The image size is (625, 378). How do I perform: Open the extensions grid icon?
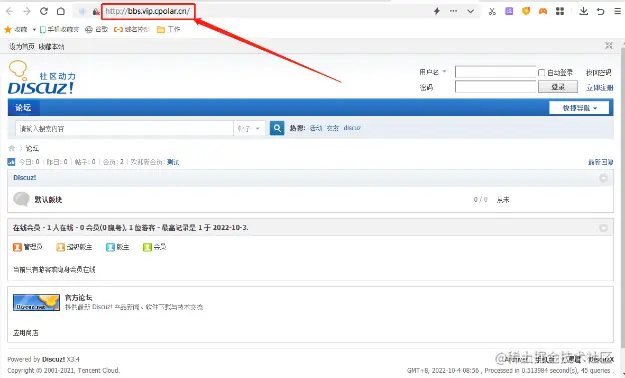(x=560, y=11)
